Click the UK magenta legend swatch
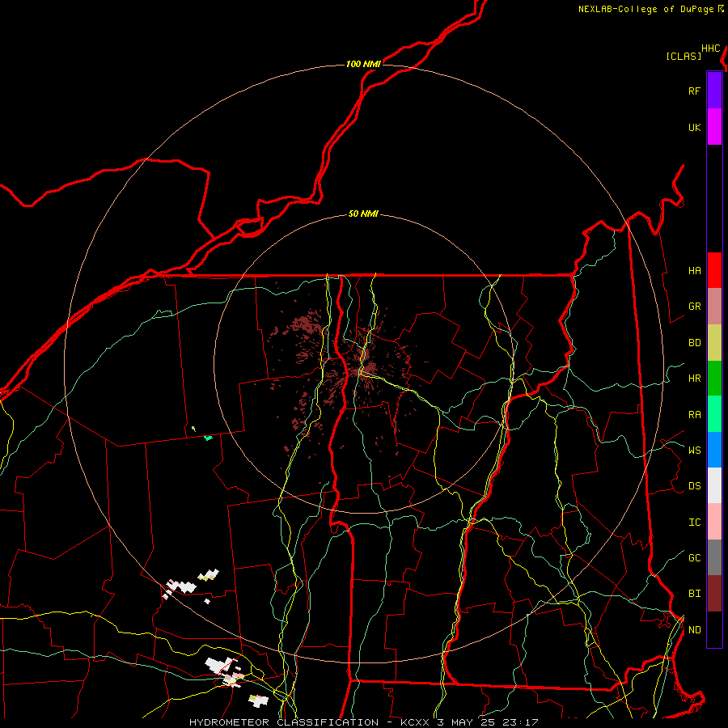 click(x=714, y=127)
